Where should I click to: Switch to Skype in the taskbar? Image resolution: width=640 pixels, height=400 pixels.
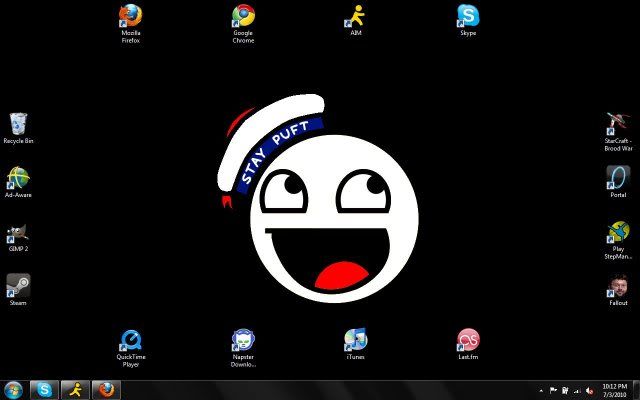[x=44, y=390]
